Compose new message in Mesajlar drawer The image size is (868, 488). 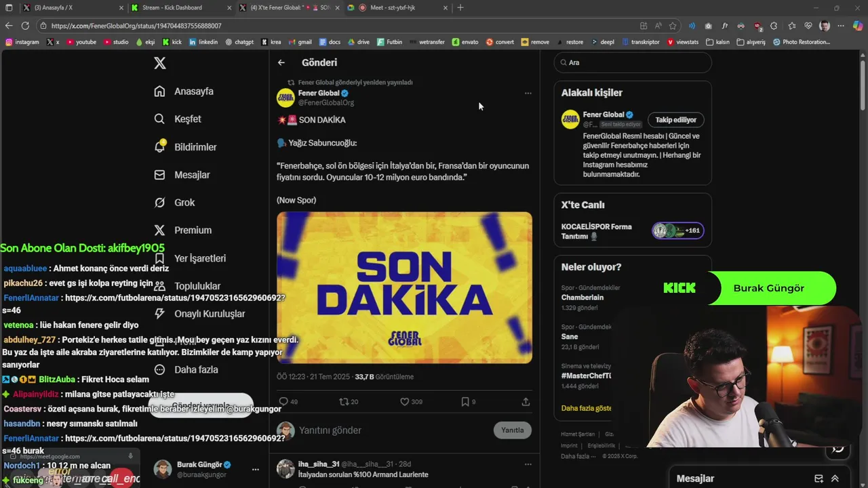click(818, 479)
